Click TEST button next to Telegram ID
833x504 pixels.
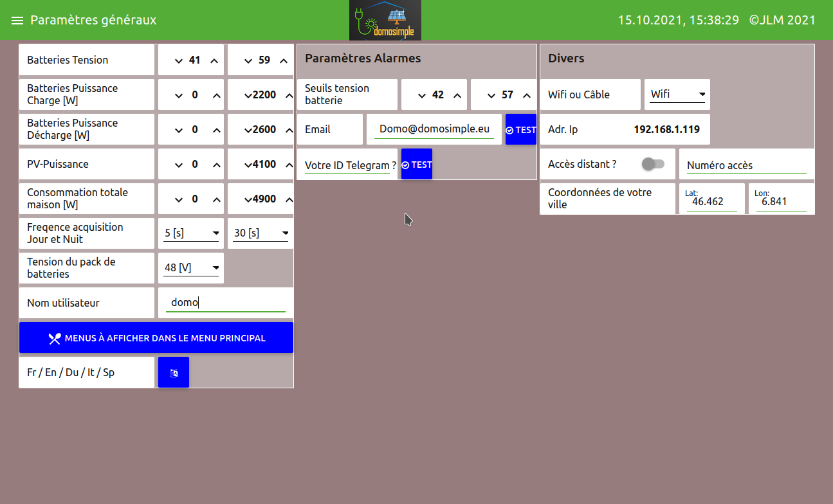point(417,165)
